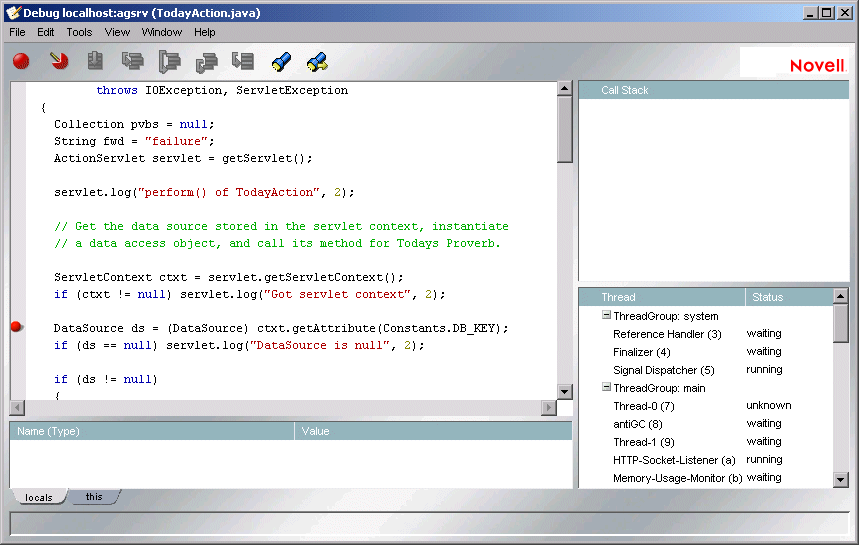
Task: Click the Value column header
Action: click(433, 431)
